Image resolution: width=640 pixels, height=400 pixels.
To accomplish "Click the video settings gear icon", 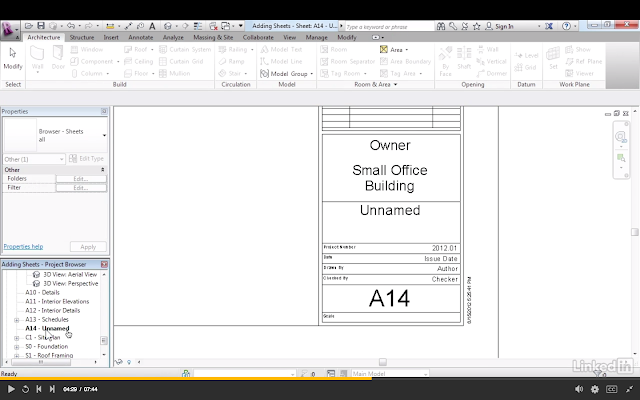I will pyautogui.click(x=595, y=389).
